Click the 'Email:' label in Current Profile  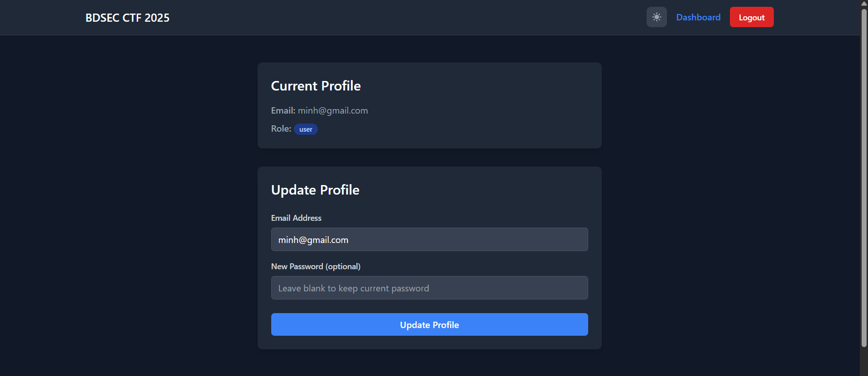click(x=283, y=111)
